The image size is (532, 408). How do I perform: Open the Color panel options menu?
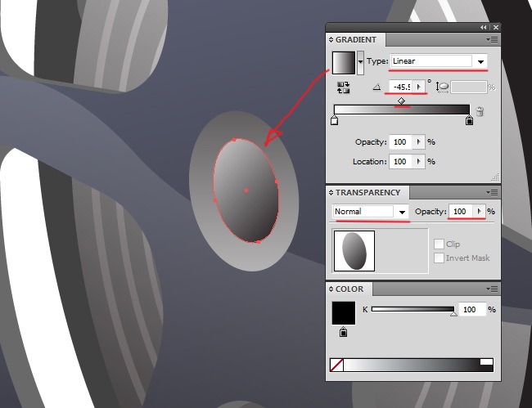[x=492, y=289]
